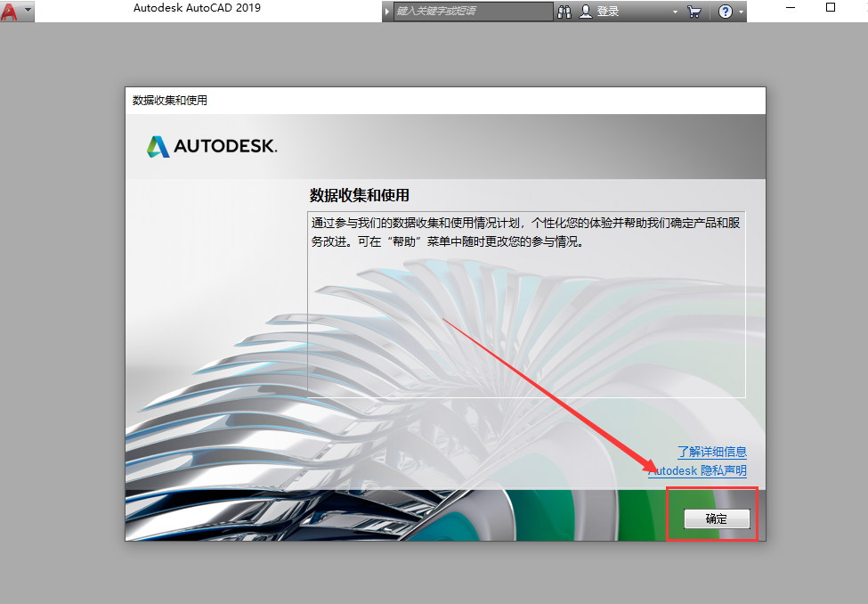Viewport: 868px width, 604px height.
Task: Click the help question mark icon
Action: click(x=726, y=12)
